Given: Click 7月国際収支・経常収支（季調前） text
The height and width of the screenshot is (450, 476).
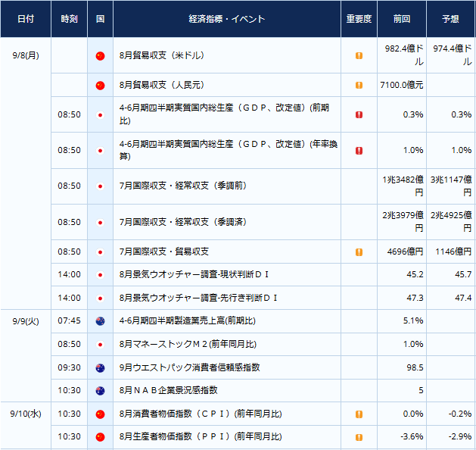Looking at the screenshot, I should click(x=183, y=186).
